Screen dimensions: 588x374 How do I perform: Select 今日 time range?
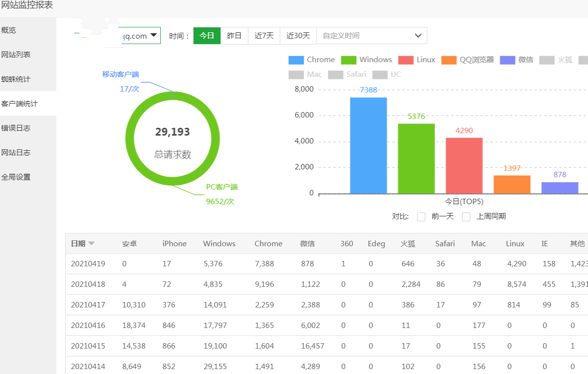pos(207,36)
